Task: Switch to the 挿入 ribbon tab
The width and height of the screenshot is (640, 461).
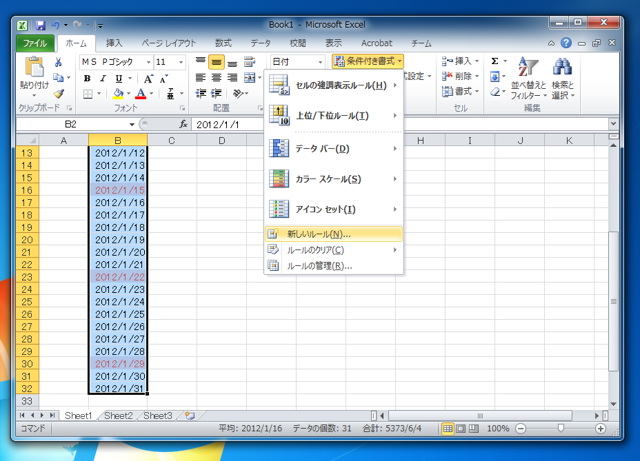Action: click(114, 43)
